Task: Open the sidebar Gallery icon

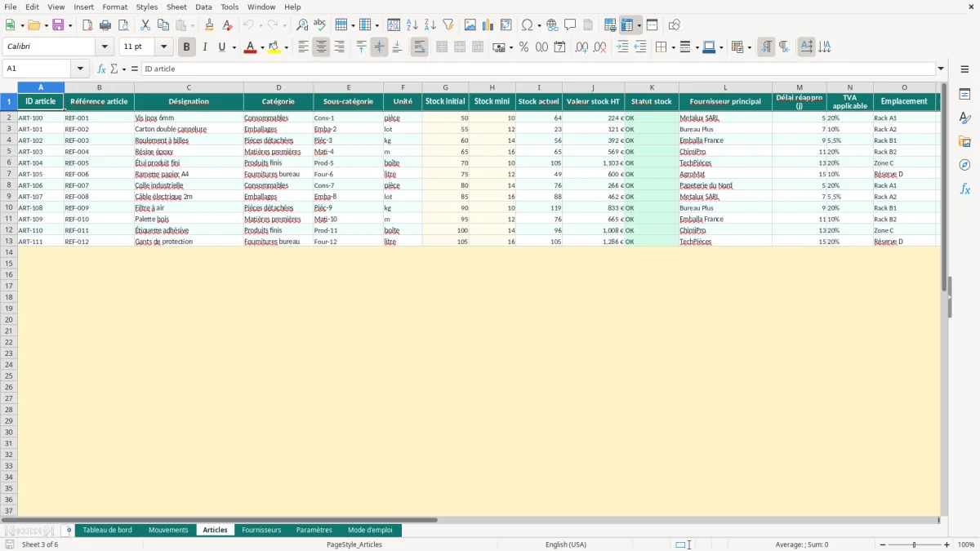Action: click(x=964, y=142)
